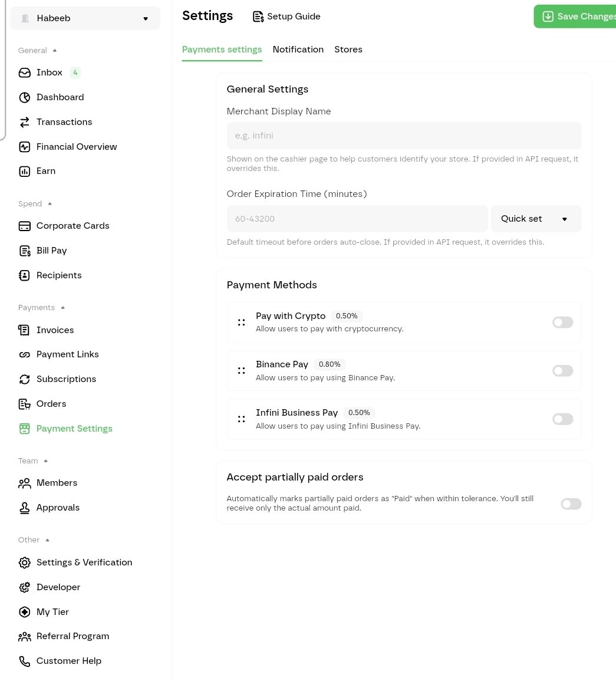The height and width of the screenshot is (681, 616).
Task: Click the My Tier badge icon
Action: coord(25,612)
